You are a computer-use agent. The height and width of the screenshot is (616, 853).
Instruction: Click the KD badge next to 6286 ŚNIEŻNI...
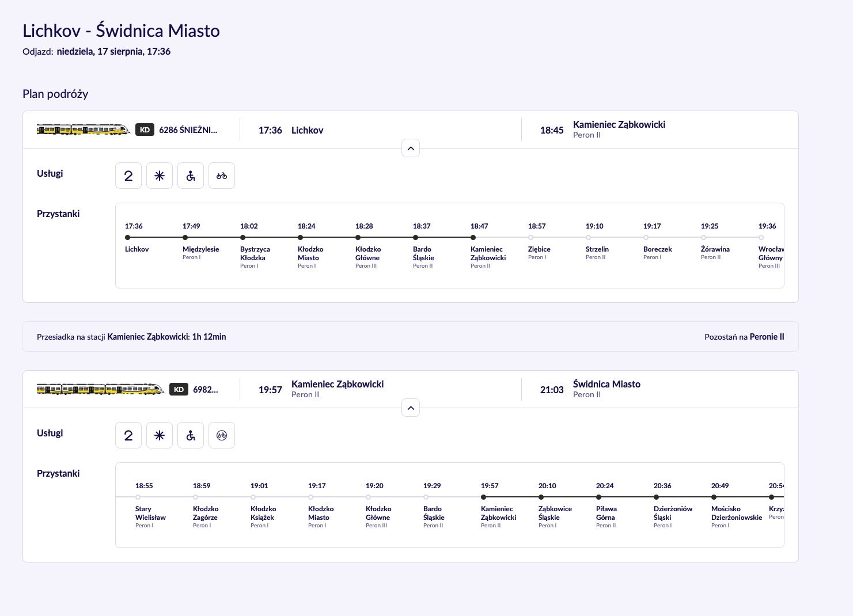tap(145, 130)
